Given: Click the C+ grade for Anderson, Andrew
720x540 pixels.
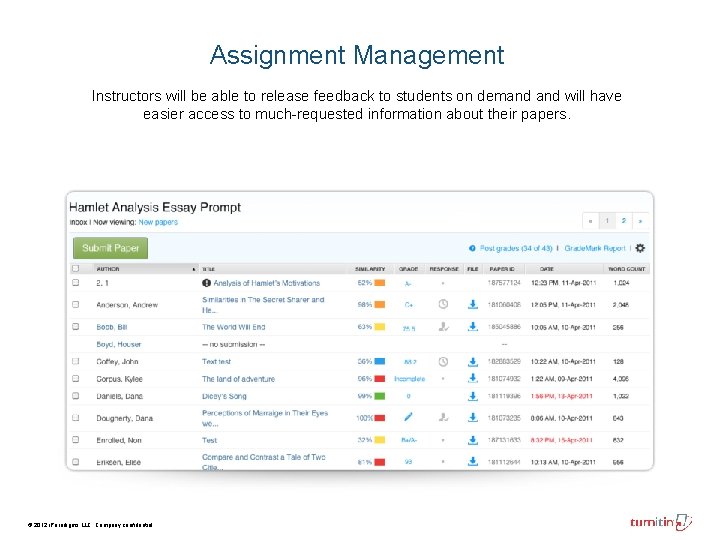Looking at the screenshot, I should pyautogui.click(x=409, y=304).
